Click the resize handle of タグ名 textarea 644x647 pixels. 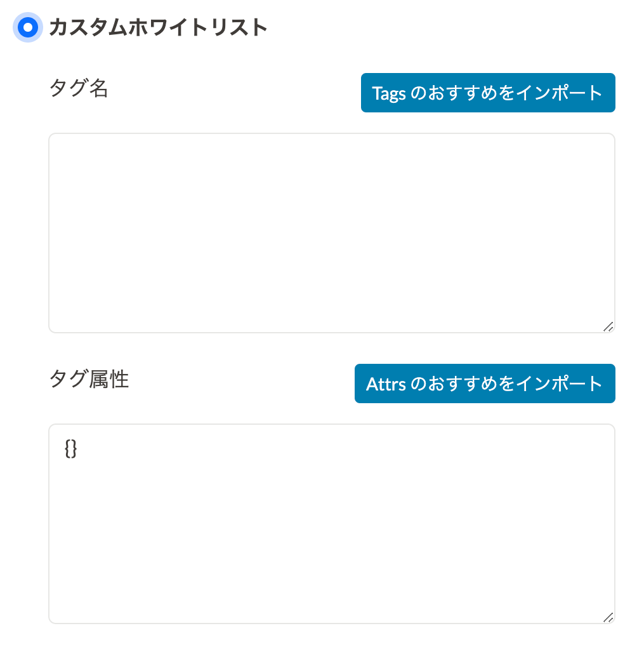608,326
